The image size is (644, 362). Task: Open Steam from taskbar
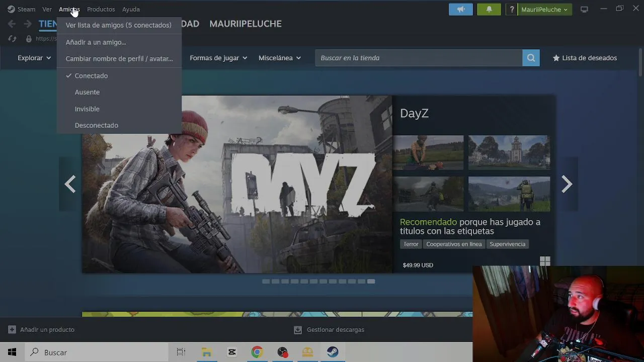[333, 352]
